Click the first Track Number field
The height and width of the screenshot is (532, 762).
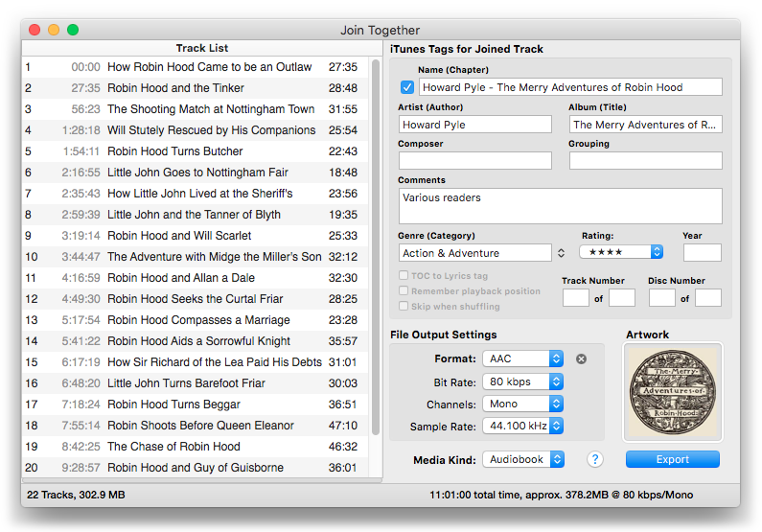pyautogui.click(x=575, y=298)
